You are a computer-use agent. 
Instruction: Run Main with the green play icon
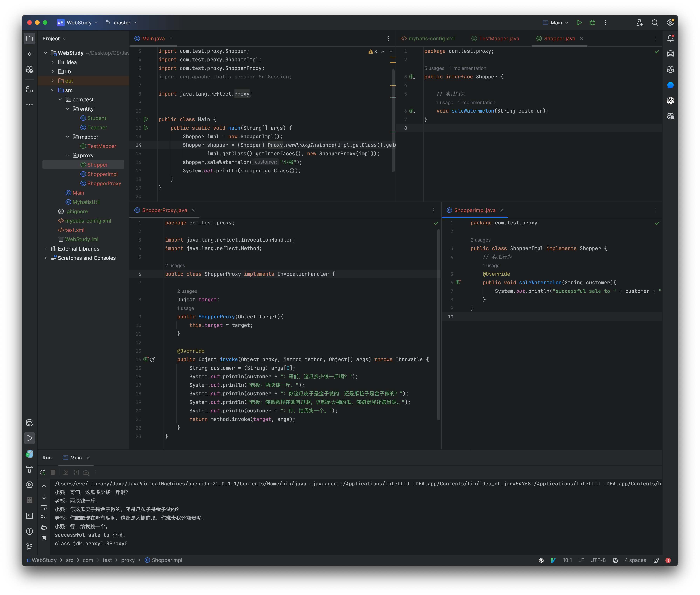click(579, 23)
